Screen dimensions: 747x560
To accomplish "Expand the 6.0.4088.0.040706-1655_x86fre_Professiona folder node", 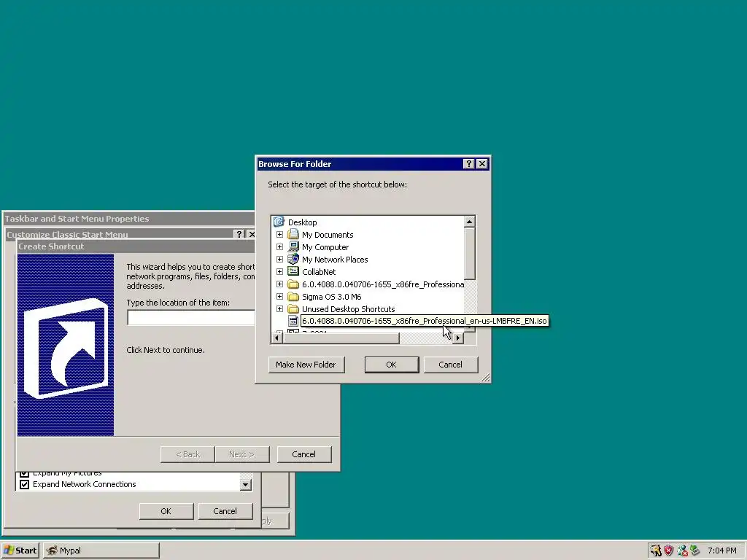I will (x=279, y=284).
